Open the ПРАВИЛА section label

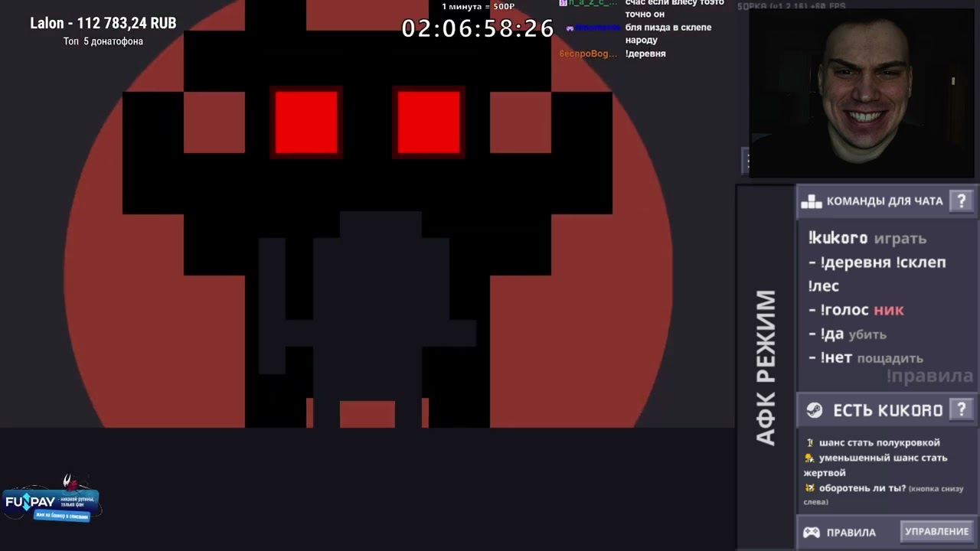(x=851, y=533)
